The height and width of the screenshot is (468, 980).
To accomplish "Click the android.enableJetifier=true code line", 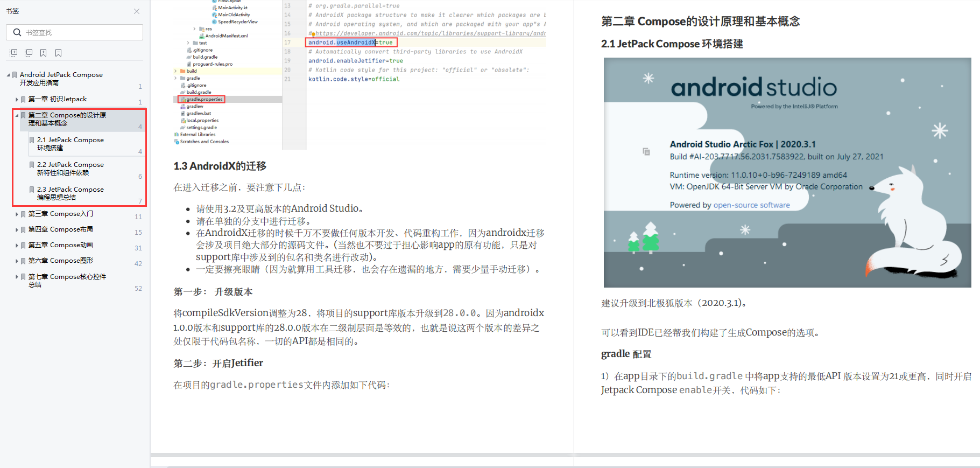I will pyautogui.click(x=355, y=61).
